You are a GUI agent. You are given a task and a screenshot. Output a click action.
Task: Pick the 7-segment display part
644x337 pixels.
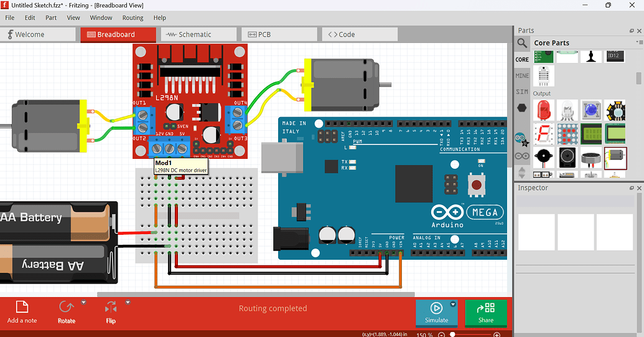(544, 134)
